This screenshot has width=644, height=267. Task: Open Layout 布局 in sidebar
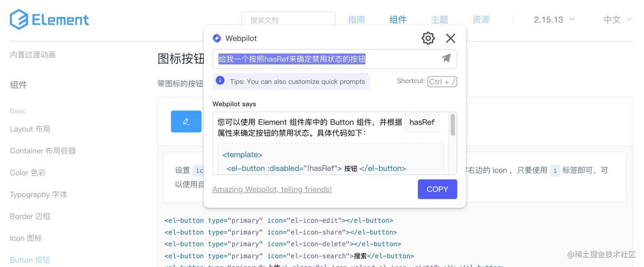click(30, 129)
